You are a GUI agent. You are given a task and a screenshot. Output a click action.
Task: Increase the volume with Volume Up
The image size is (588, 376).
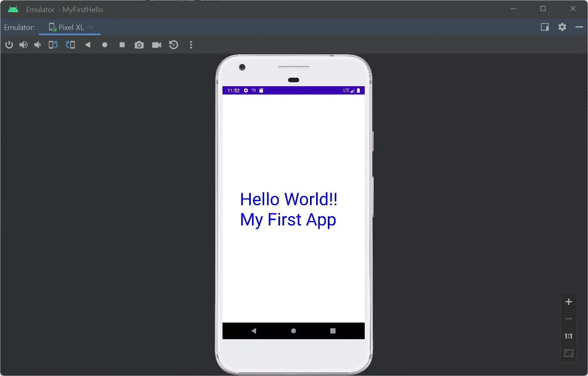pos(24,45)
